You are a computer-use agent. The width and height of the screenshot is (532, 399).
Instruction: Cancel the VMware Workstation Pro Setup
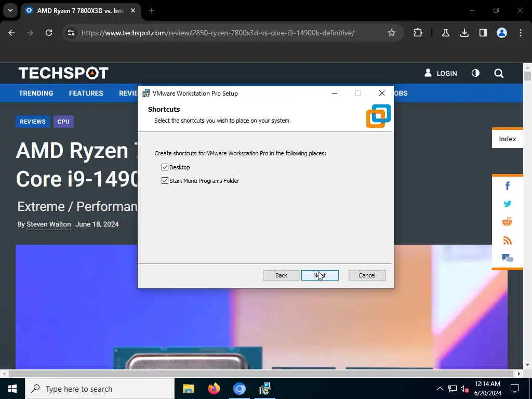(x=367, y=275)
